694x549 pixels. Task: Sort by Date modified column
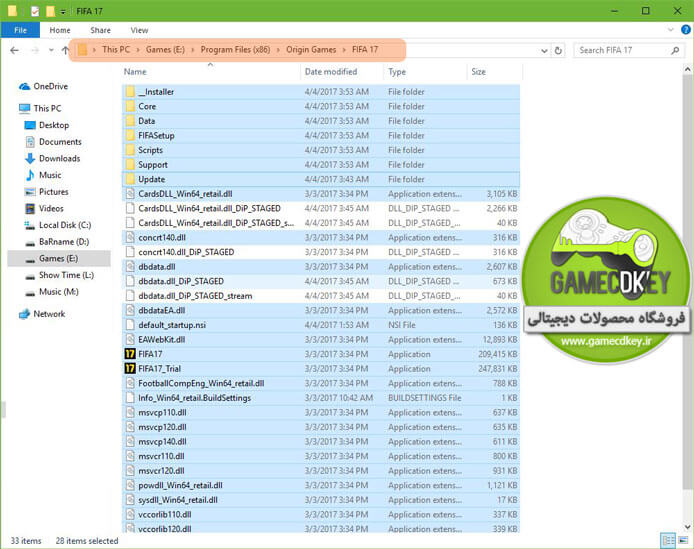point(331,72)
